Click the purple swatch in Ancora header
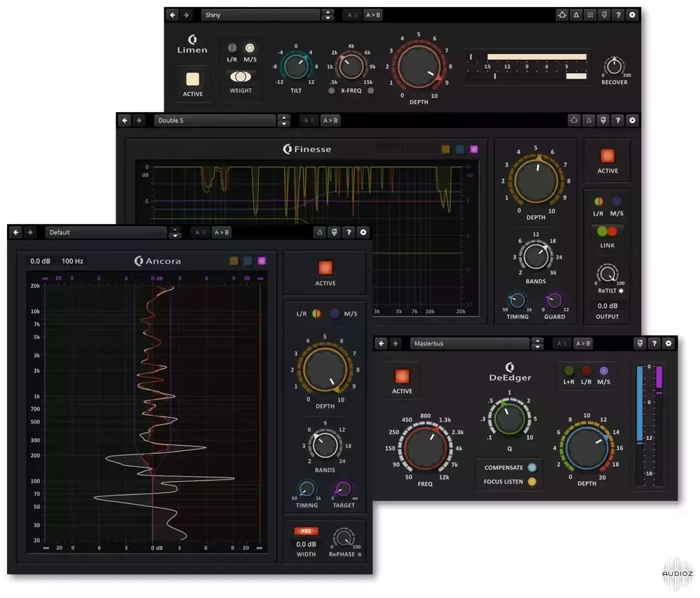This screenshot has width=700, height=598. 262,260
